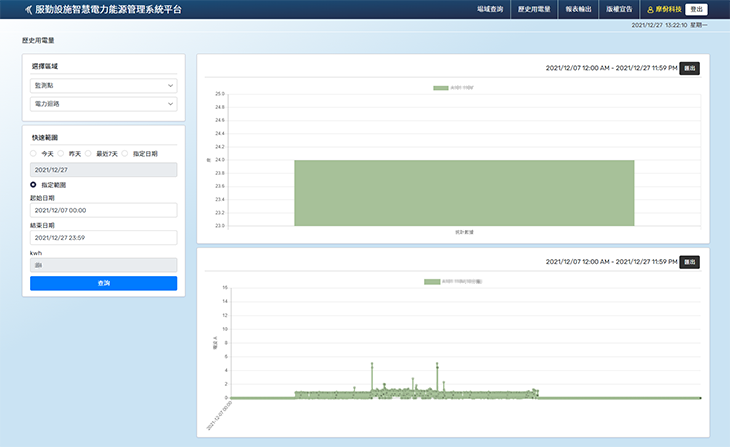The image size is (730, 447).
Task: Toggle the line chart green legend swatch
Action: (x=432, y=282)
